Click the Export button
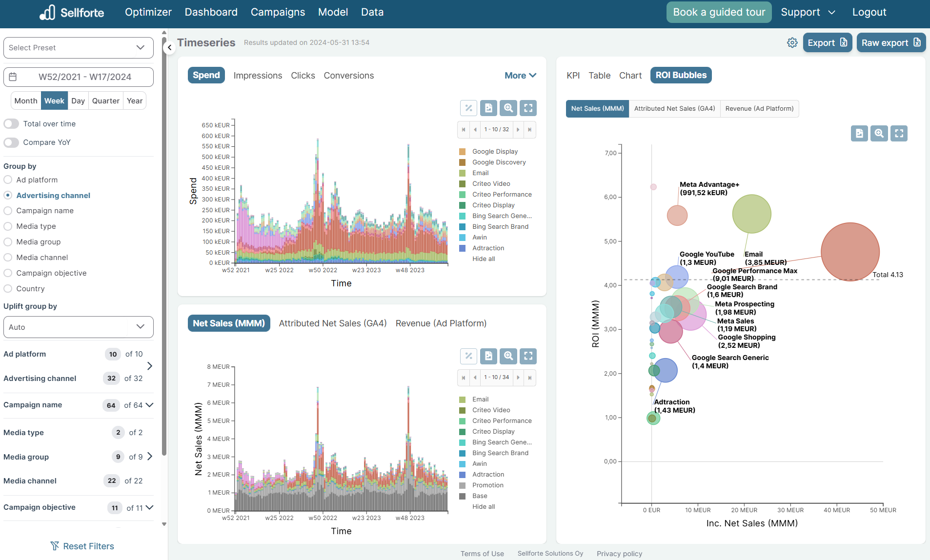 [828, 43]
